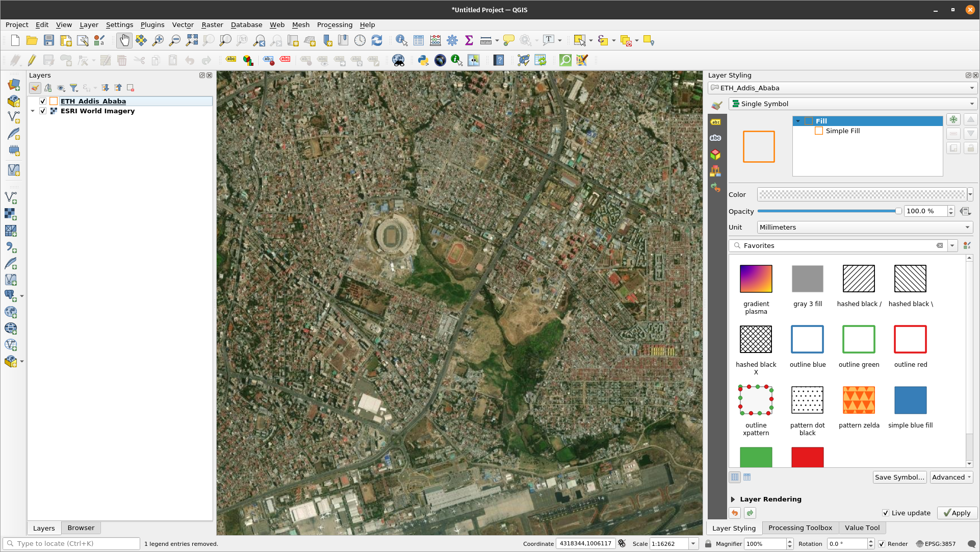Viewport: 980px width, 552px height.
Task: Open the Unit Millimeters dropdown
Action: pos(865,228)
